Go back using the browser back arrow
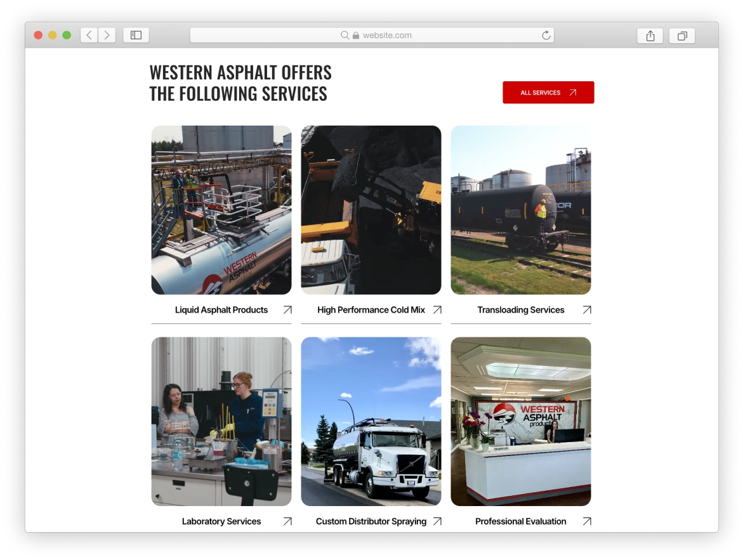Viewport: 743px width, 560px height. point(89,35)
